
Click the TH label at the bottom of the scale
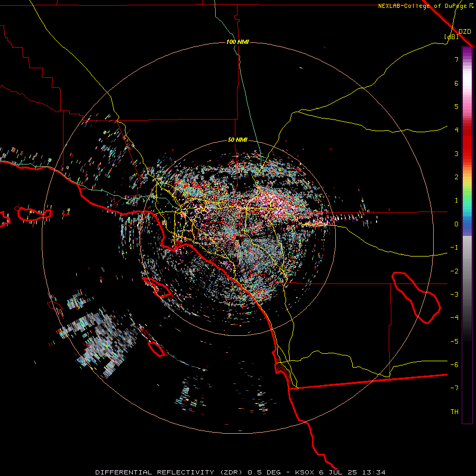coord(454,412)
